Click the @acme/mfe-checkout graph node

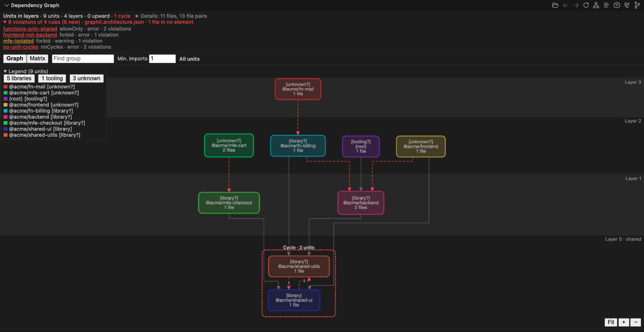(x=229, y=203)
